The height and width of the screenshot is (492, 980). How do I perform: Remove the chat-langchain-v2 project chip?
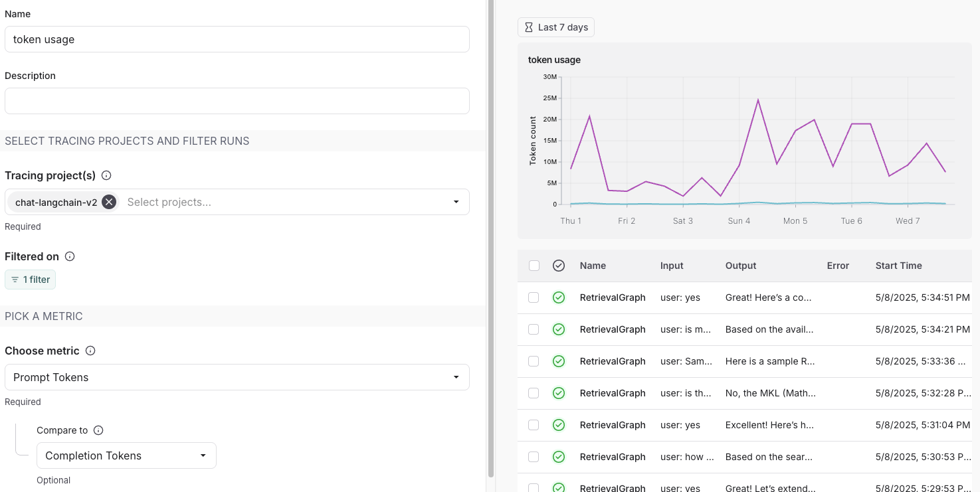coord(109,202)
